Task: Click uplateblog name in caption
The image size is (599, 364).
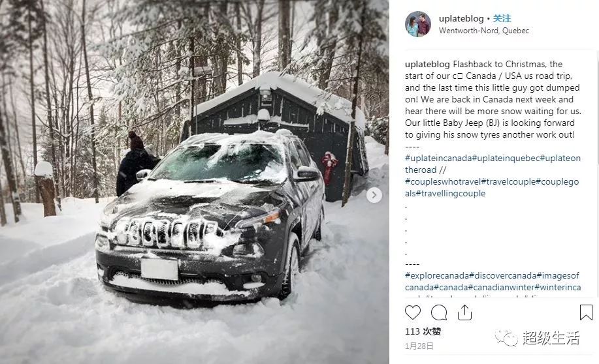Action: (428, 64)
